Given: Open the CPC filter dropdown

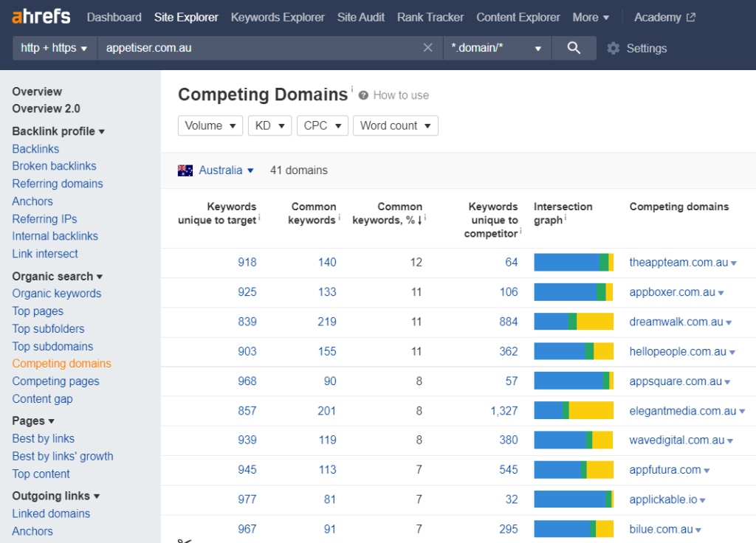Looking at the screenshot, I should click(x=323, y=125).
